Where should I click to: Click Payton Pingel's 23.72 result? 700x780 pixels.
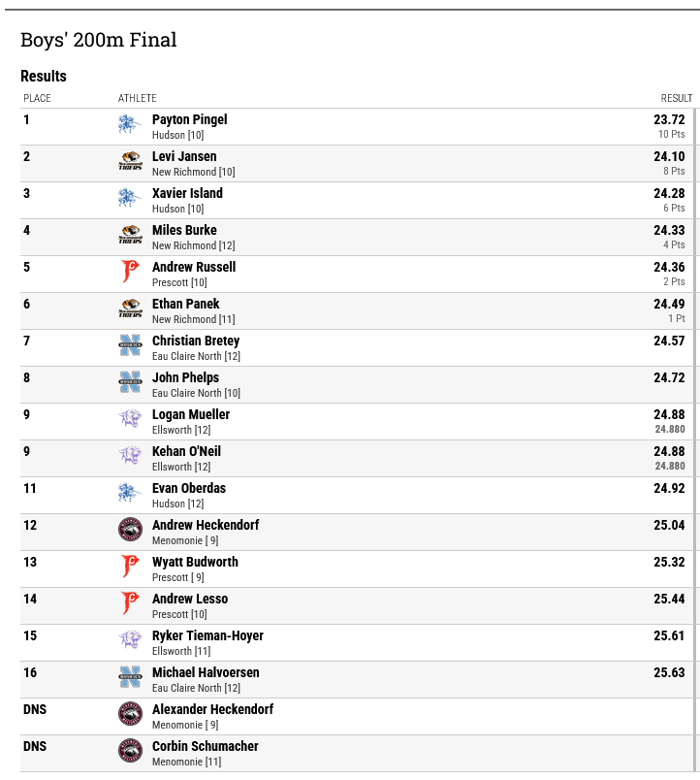(669, 119)
